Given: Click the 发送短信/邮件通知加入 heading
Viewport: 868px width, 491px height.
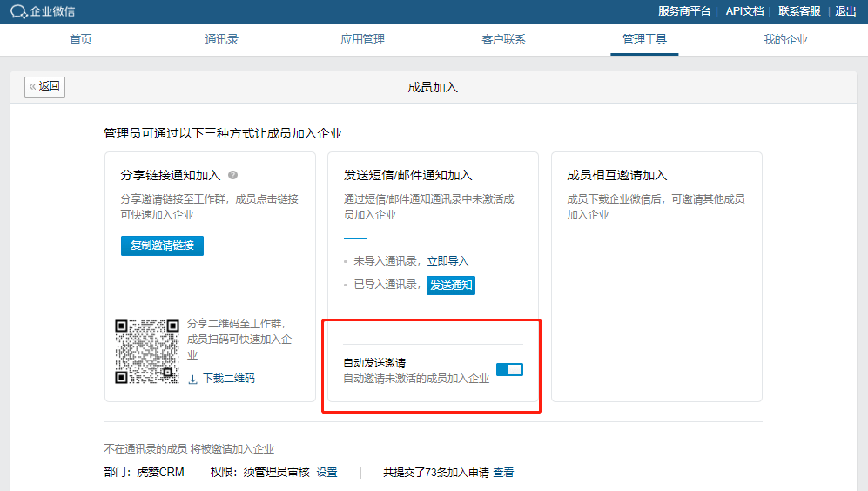Looking at the screenshot, I should (407, 176).
